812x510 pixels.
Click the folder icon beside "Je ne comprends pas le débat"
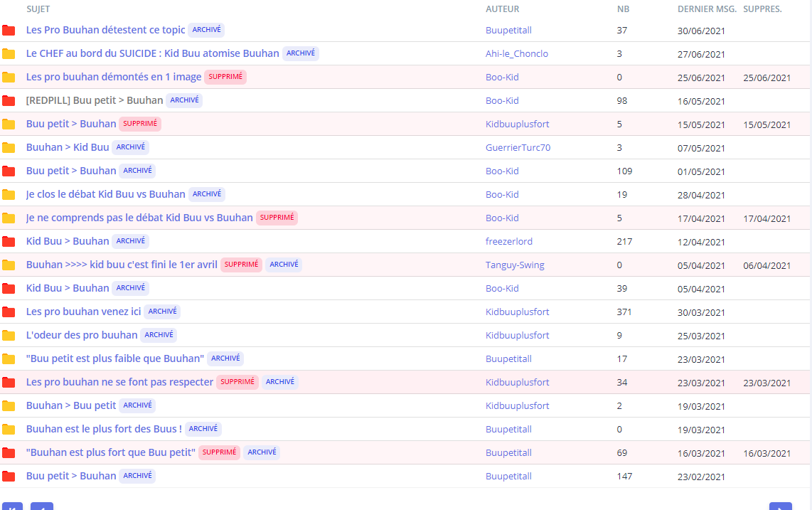click(9, 218)
